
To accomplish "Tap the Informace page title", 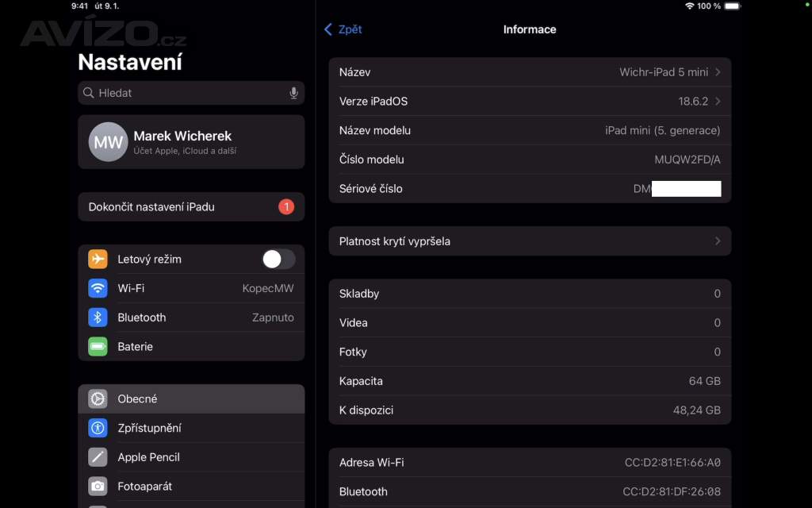I will click(530, 29).
